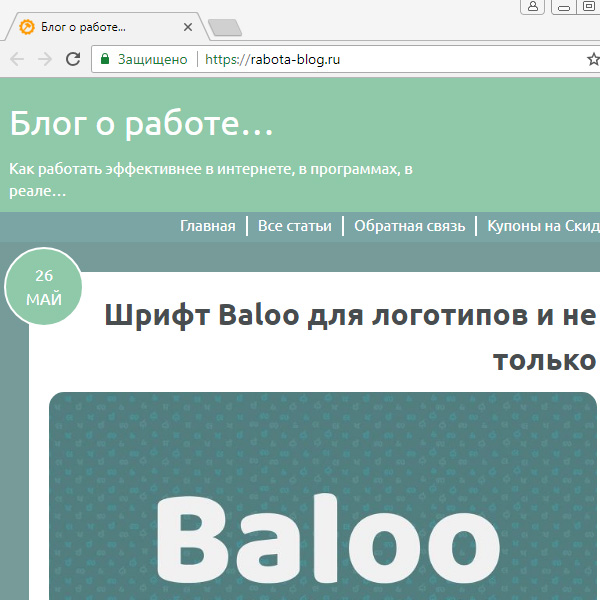Click the site title 'Блог о работе…'
Viewport: 600px width, 600px height.
pyautogui.click(x=142, y=124)
